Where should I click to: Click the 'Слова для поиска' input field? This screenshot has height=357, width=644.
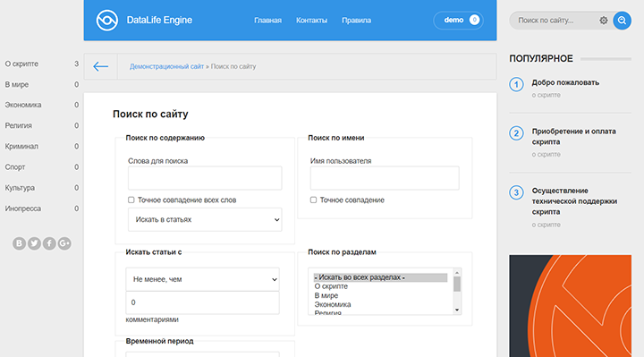(205, 178)
